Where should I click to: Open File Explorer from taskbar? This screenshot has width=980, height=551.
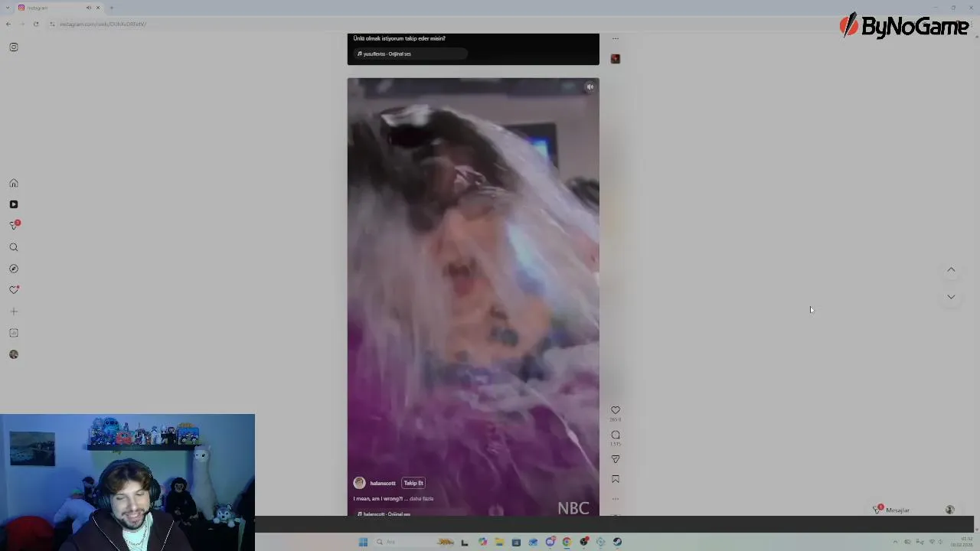click(x=499, y=542)
